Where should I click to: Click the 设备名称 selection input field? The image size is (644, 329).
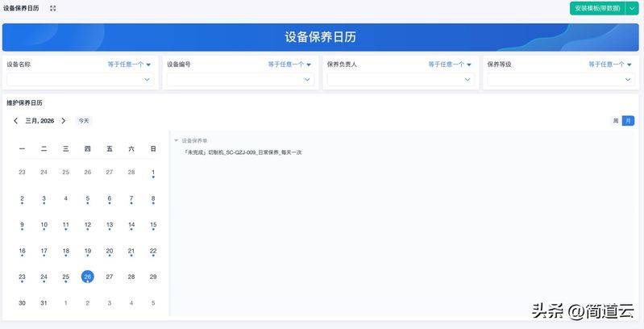80,79
